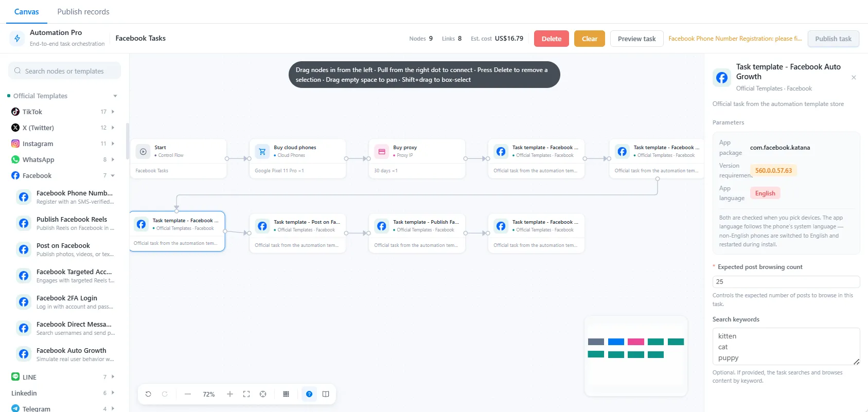
Task: Click the Telegram logo icon
Action: click(x=15, y=408)
